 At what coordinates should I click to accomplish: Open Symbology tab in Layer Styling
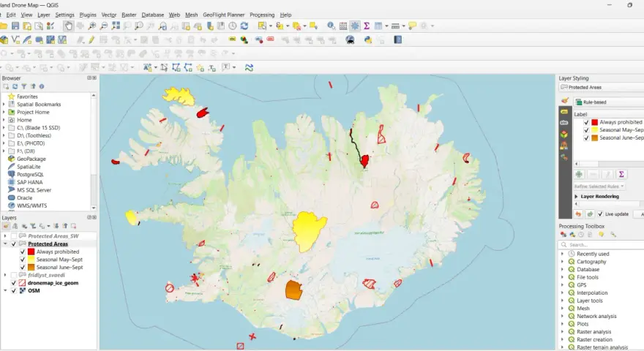coord(565,101)
